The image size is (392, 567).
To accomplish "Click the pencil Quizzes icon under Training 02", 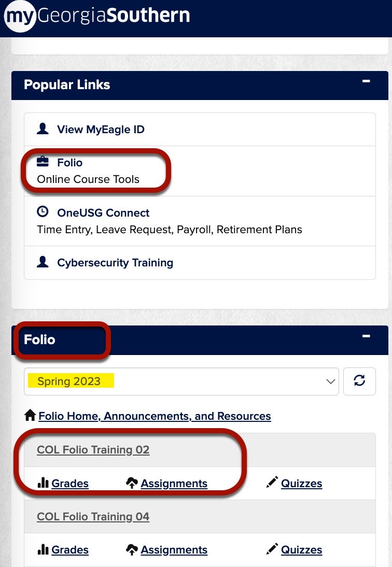I will point(272,483).
